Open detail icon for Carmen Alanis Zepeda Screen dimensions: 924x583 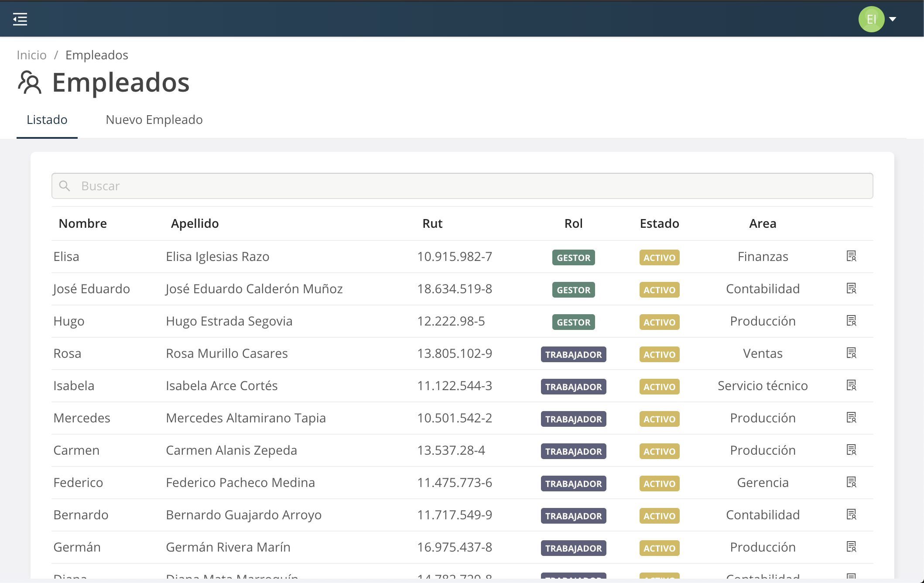(851, 450)
